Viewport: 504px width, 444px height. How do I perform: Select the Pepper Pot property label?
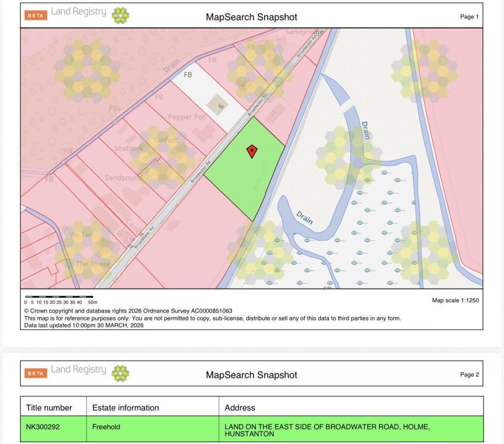point(186,117)
